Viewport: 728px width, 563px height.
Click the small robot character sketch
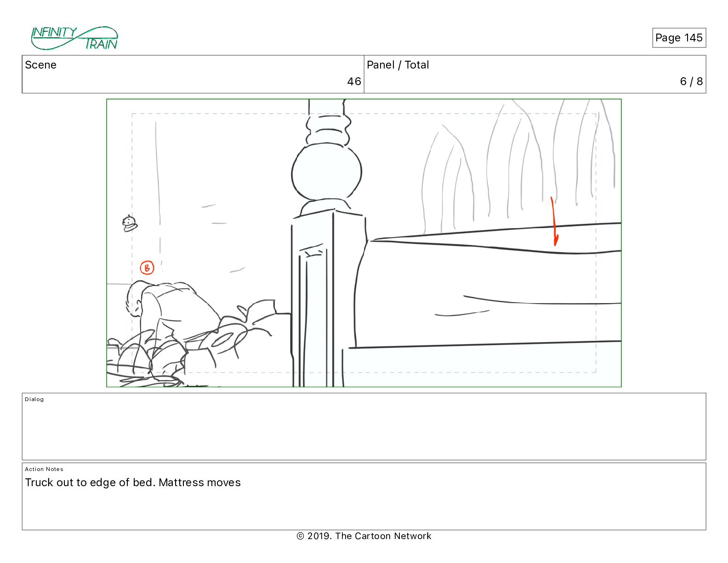130,224
